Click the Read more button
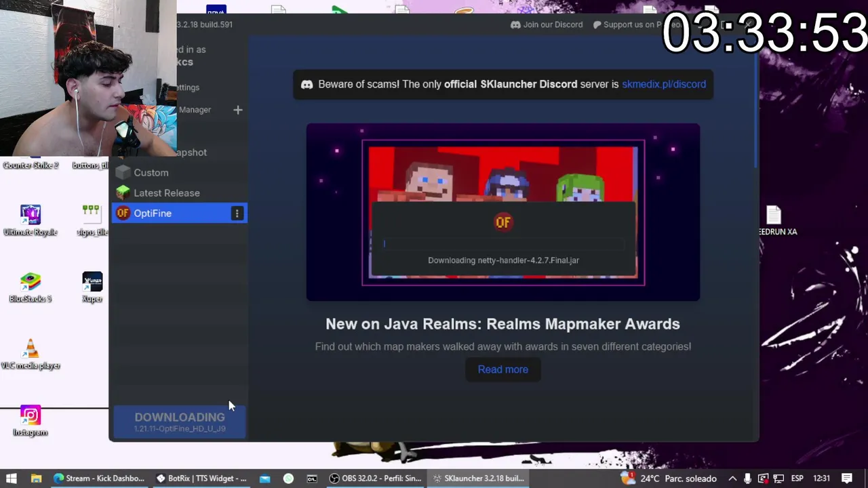 pyautogui.click(x=503, y=369)
